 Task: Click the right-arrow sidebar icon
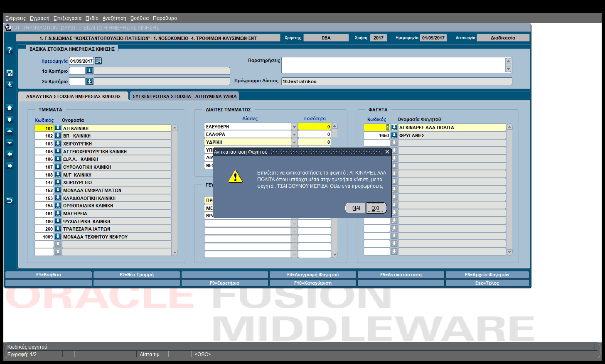(x=10, y=166)
